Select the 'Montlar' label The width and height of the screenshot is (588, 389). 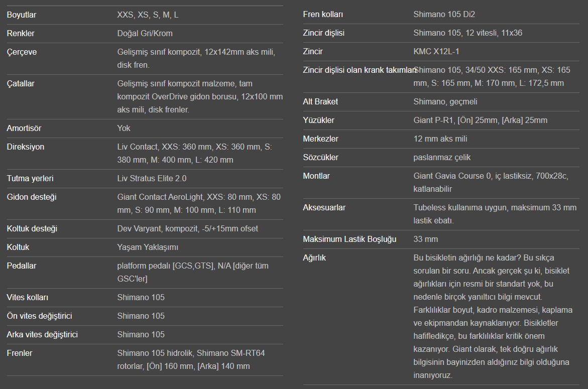(x=316, y=176)
